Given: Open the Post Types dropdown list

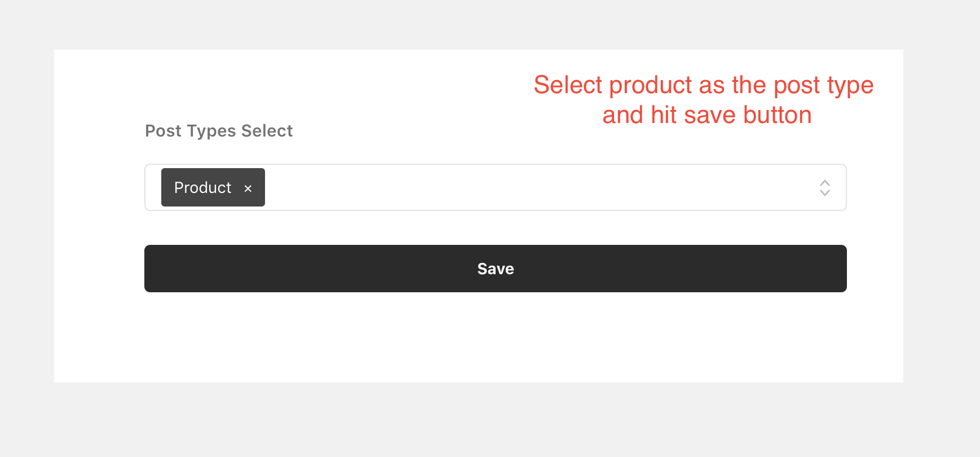Looking at the screenshot, I should (824, 188).
